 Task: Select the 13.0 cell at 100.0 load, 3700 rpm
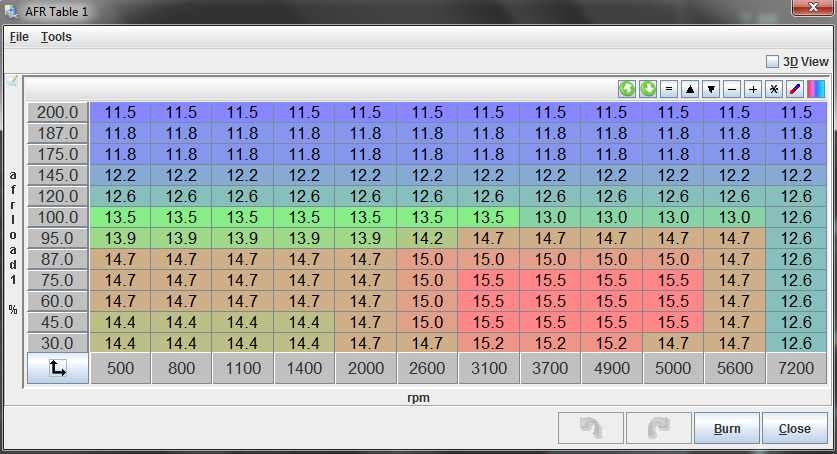pos(550,217)
